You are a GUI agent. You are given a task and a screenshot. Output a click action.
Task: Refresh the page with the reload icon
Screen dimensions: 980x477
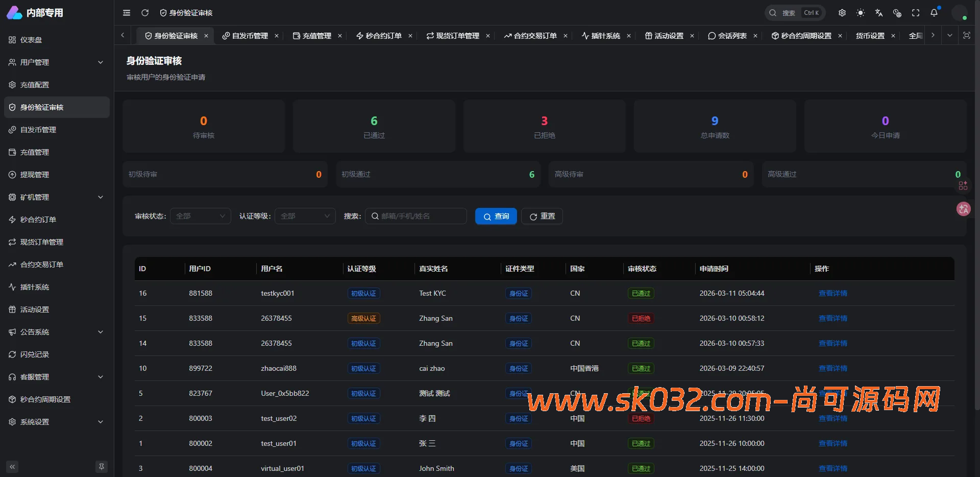[x=145, y=13]
